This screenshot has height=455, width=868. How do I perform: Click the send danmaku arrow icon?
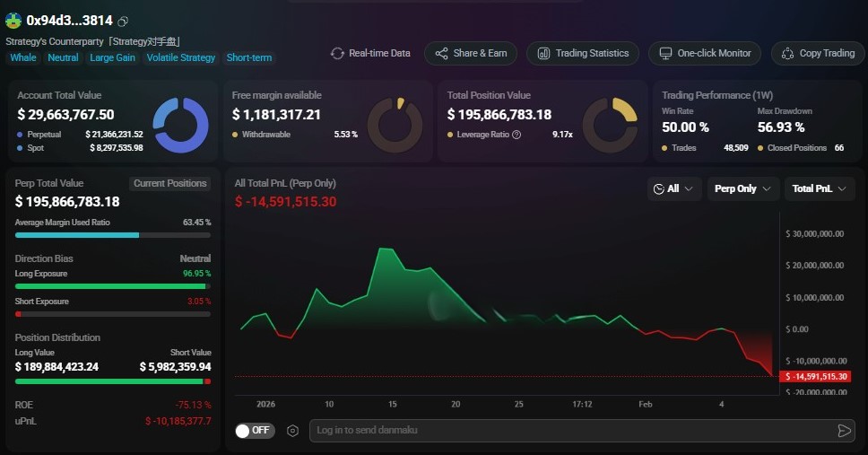(x=844, y=431)
